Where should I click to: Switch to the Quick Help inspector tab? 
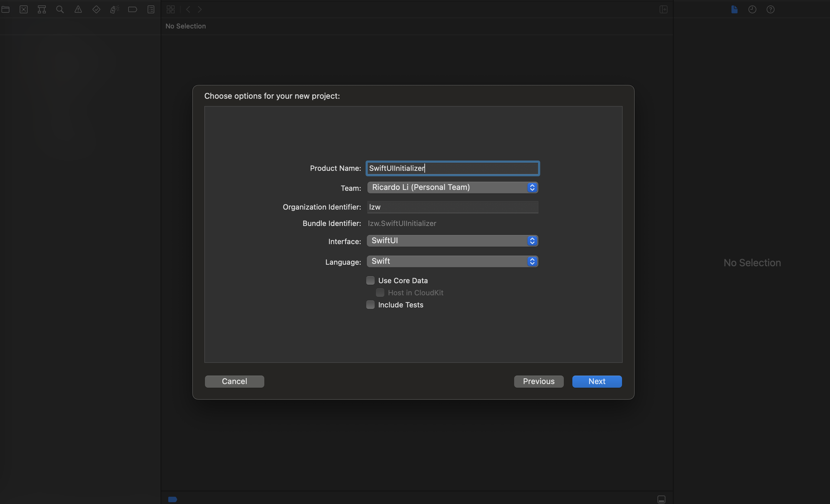coord(770,9)
